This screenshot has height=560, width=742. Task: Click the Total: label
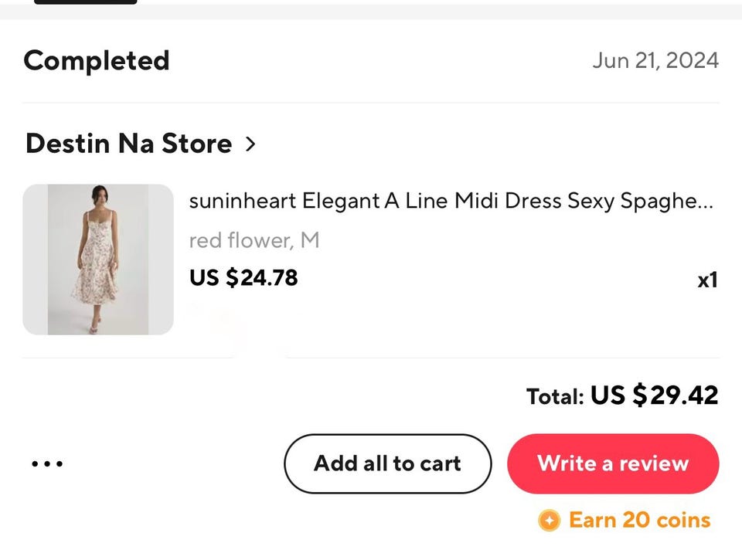point(555,397)
